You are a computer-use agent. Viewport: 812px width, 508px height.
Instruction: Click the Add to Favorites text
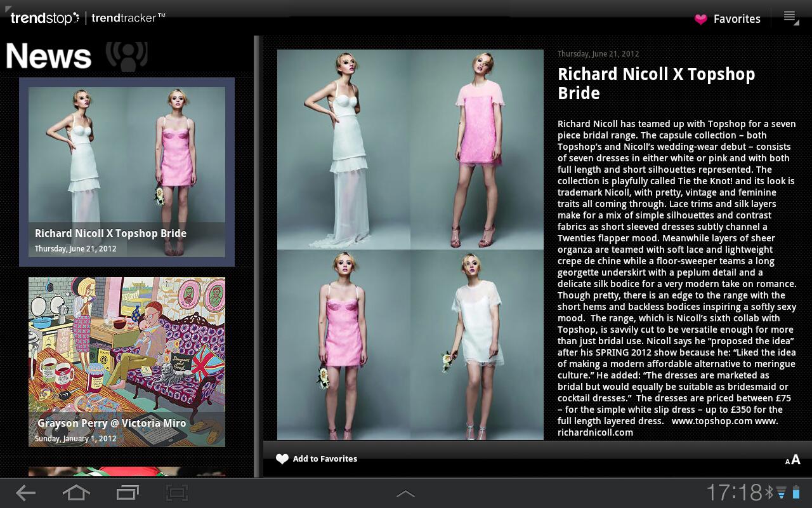click(x=325, y=458)
